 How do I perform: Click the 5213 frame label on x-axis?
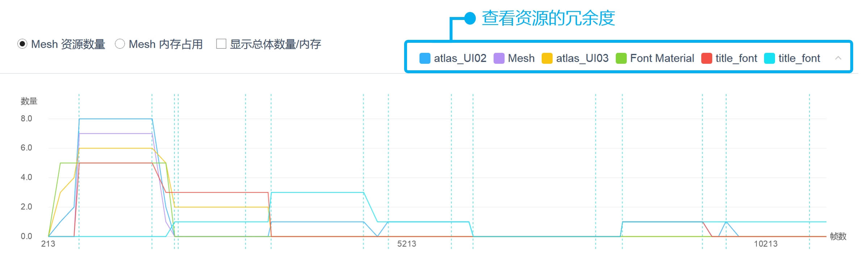(x=406, y=244)
